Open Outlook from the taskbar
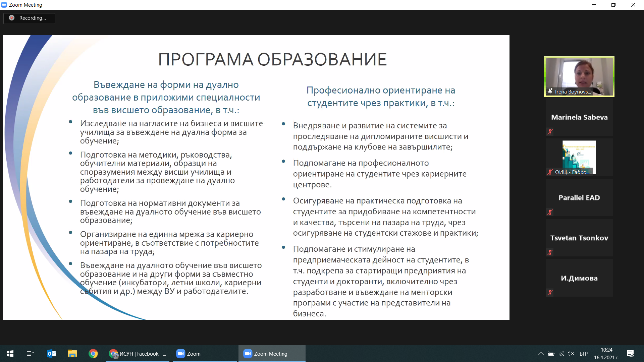The image size is (644, 362). click(51, 354)
